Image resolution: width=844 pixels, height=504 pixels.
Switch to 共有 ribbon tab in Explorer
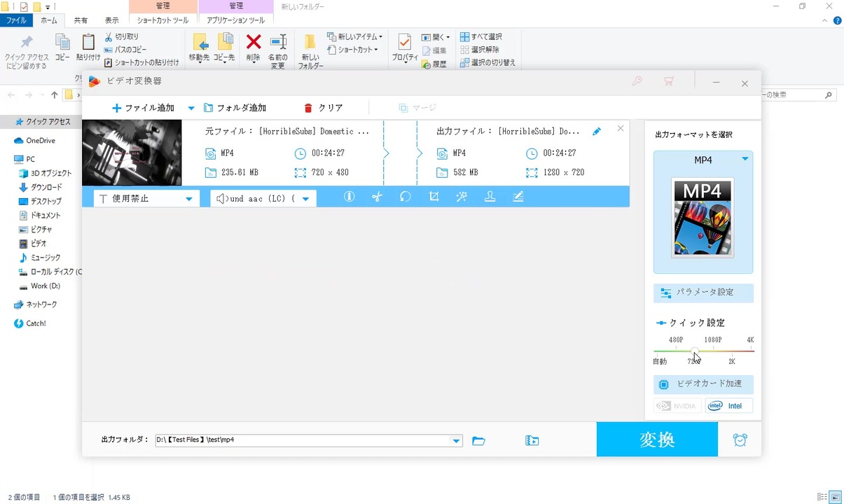pyautogui.click(x=81, y=20)
